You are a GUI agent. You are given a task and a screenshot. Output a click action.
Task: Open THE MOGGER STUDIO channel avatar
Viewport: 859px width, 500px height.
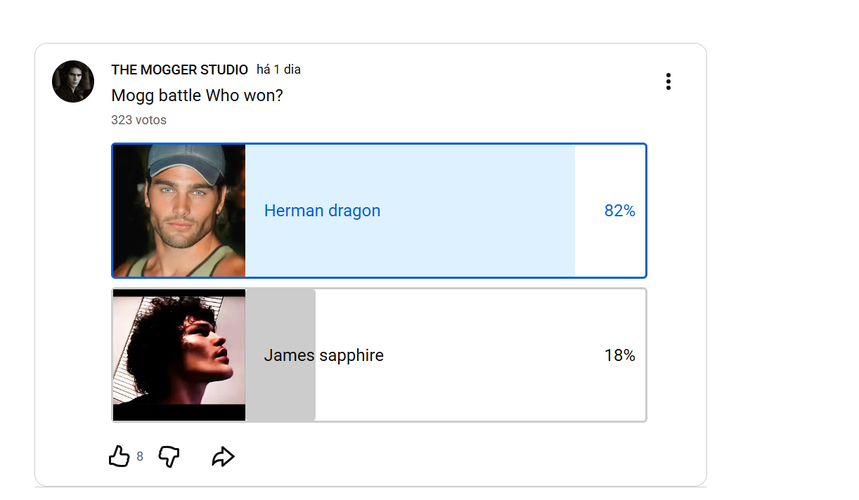(x=73, y=82)
